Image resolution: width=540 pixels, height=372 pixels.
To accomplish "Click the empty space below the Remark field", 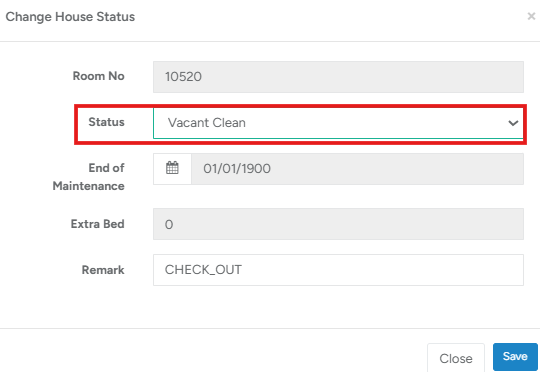I will pyautogui.click(x=338, y=307).
